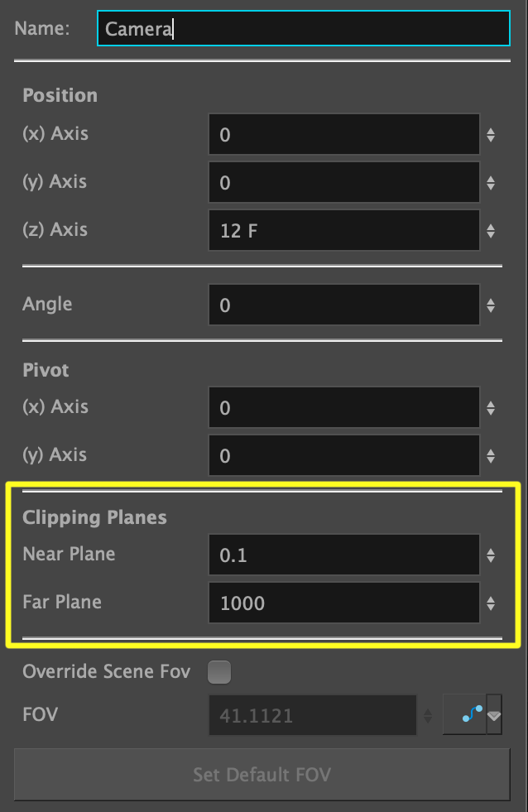This screenshot has width=528, height=812.
Task: Click the Near Plane value field
Action: [x=344, y=555]
